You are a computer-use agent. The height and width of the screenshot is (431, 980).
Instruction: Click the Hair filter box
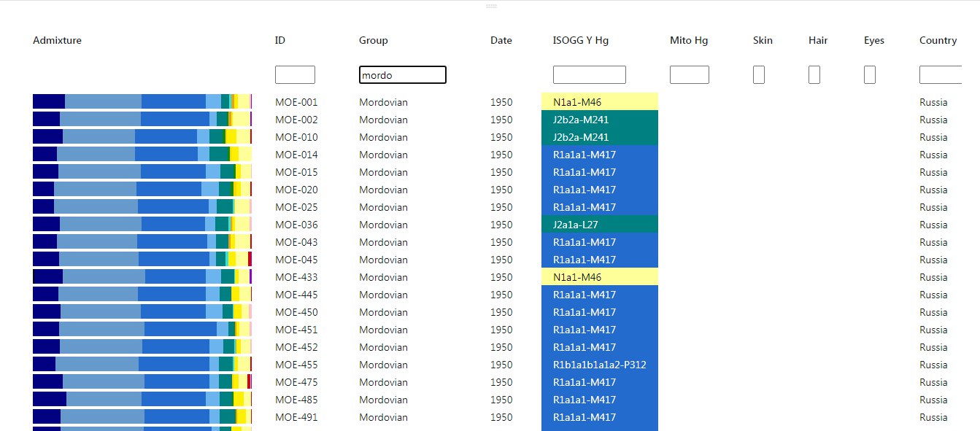coord(814,74)
